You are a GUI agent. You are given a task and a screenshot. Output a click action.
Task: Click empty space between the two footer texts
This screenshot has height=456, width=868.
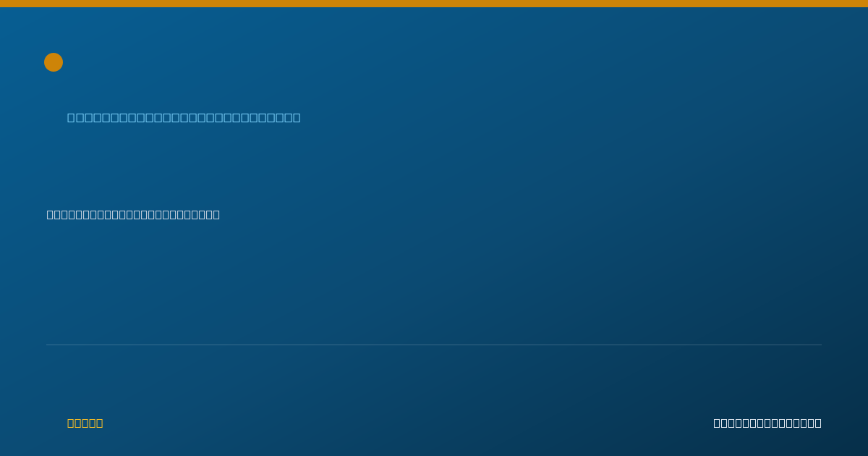coord(405,423)
